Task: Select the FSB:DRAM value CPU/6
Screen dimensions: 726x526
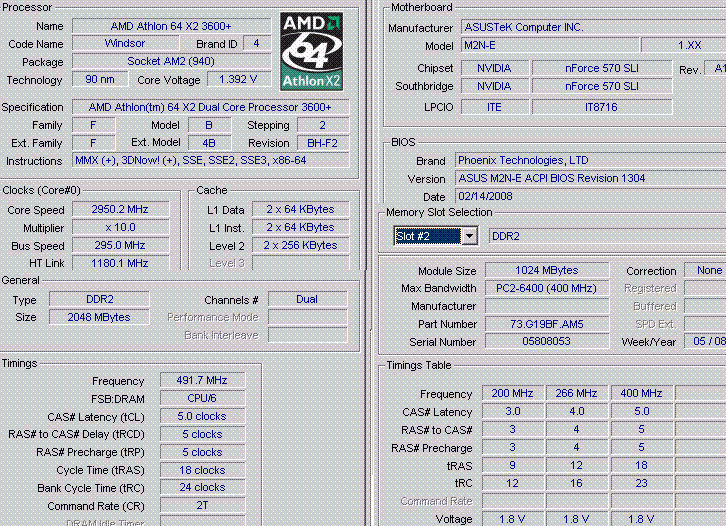Action: (x=202, y=398)
